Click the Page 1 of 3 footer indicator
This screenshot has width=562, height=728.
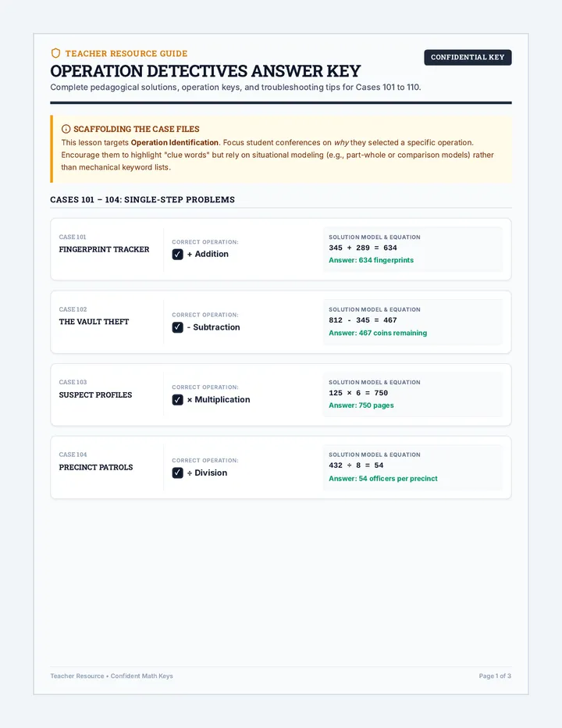(495, 676)
